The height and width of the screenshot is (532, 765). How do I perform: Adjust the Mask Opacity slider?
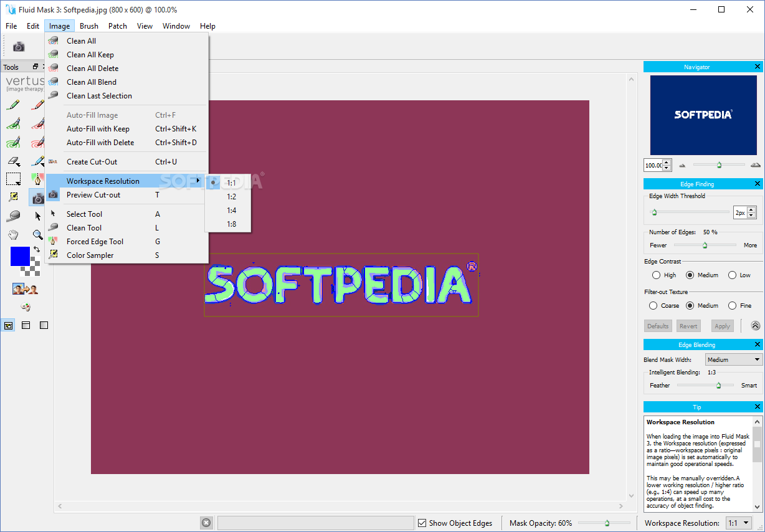click(604, 523)
